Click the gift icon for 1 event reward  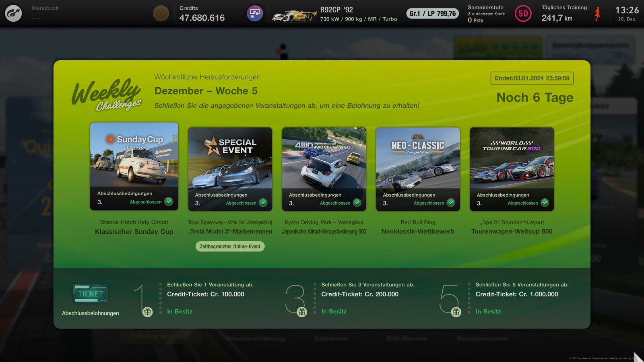pos(148,312)
